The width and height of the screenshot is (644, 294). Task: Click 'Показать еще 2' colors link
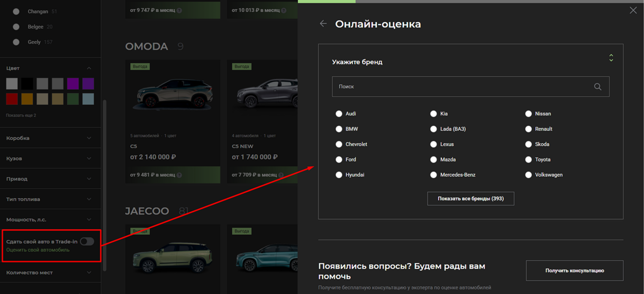coord(21,115)
